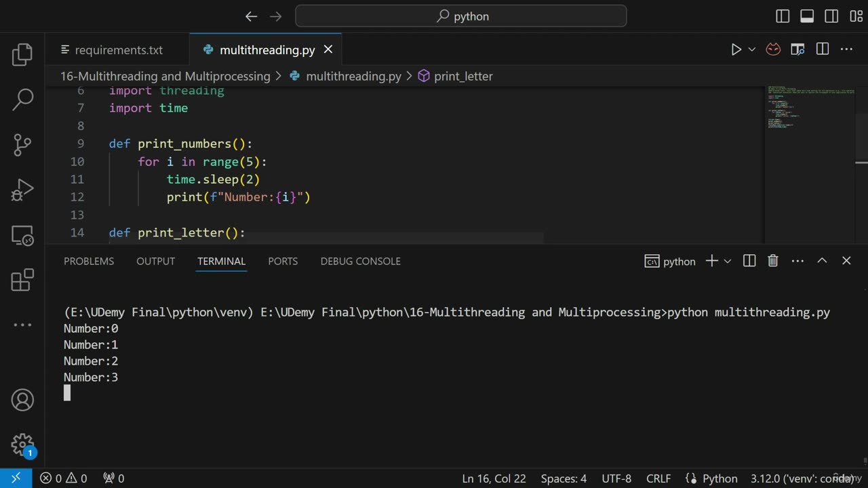Close the multithreading.py tab
868x488 pixels.
click(x=328, y=49)
